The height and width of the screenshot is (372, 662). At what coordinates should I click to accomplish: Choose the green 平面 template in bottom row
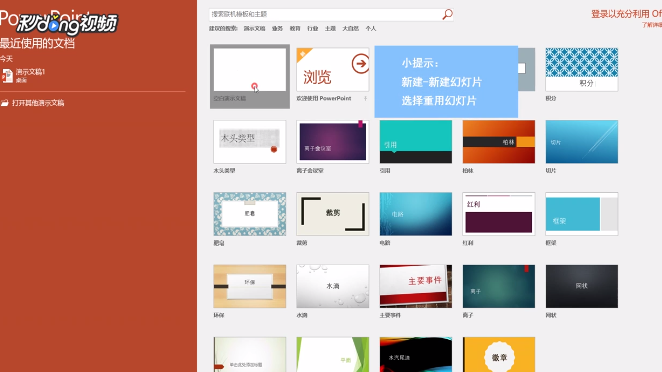[333, 354]
